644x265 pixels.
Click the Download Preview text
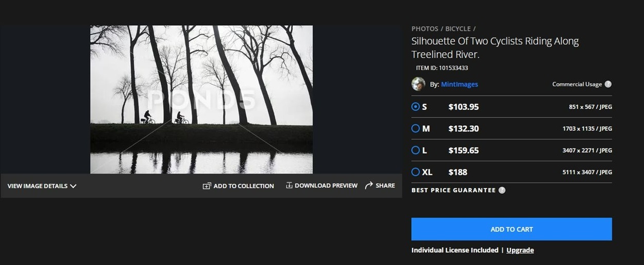tap(326, 186)
